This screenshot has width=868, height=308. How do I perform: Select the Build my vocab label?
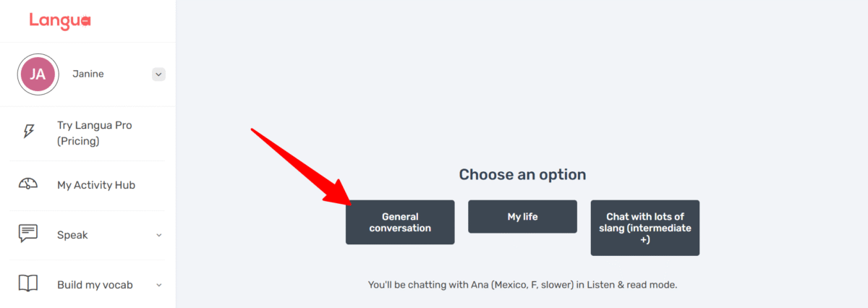95,285
